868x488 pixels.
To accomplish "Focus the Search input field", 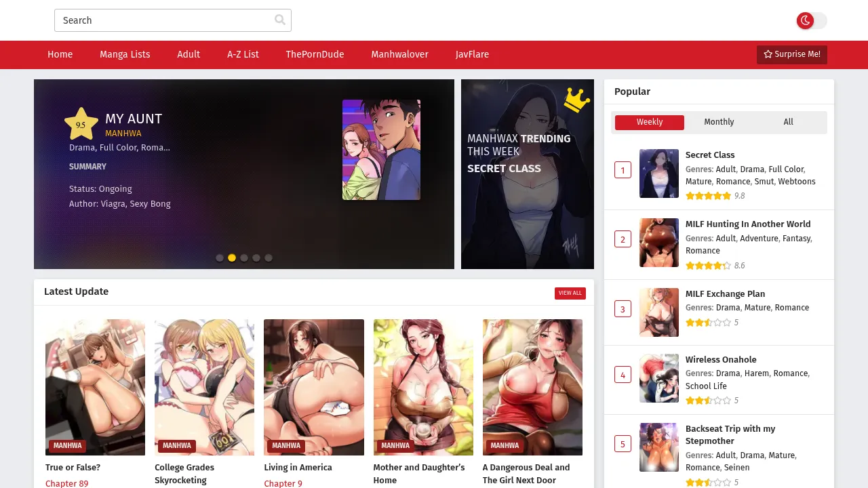I will click(163, 20).
